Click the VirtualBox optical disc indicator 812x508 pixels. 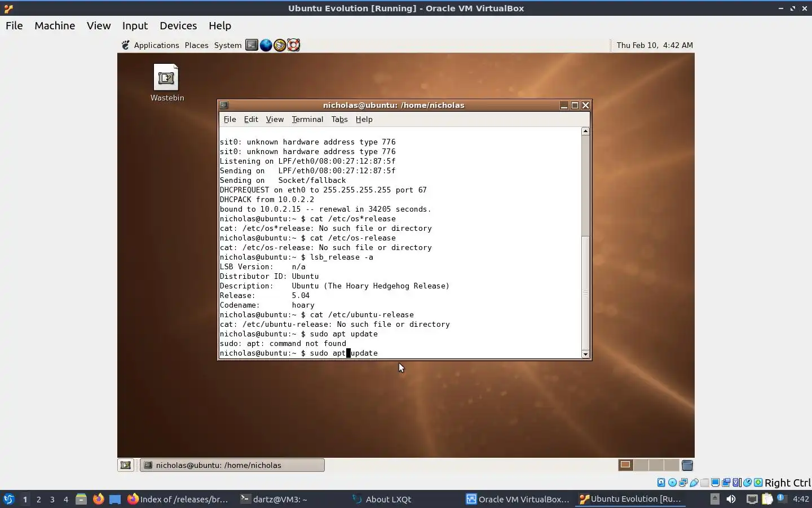click(x=672, y=483)
